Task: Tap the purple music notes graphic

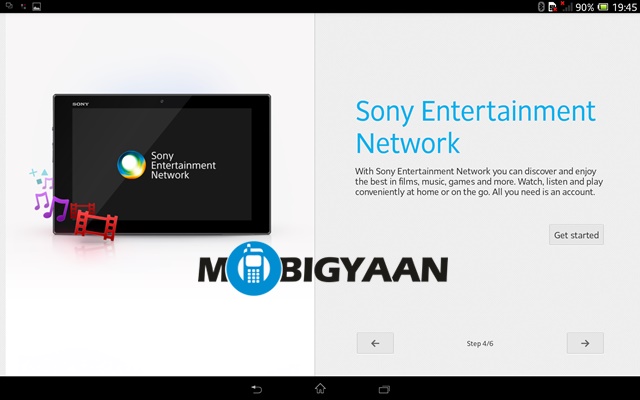Action: pos(50,202)
